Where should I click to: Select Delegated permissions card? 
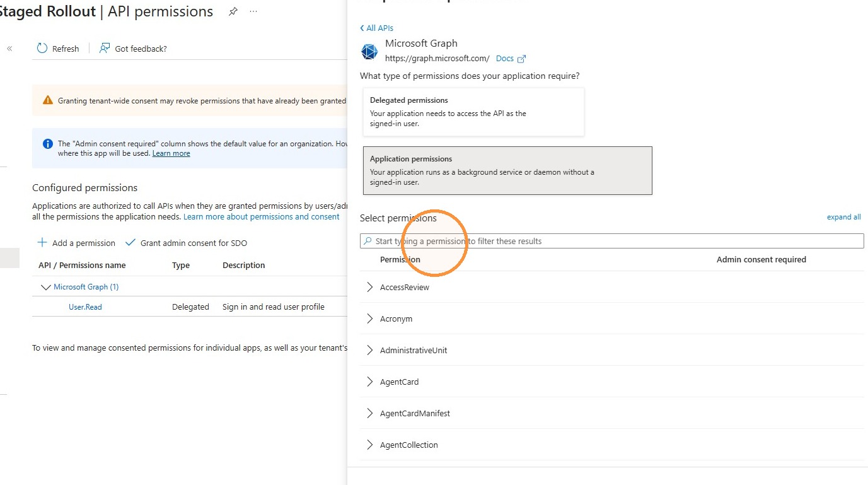[x=473, y=112]
